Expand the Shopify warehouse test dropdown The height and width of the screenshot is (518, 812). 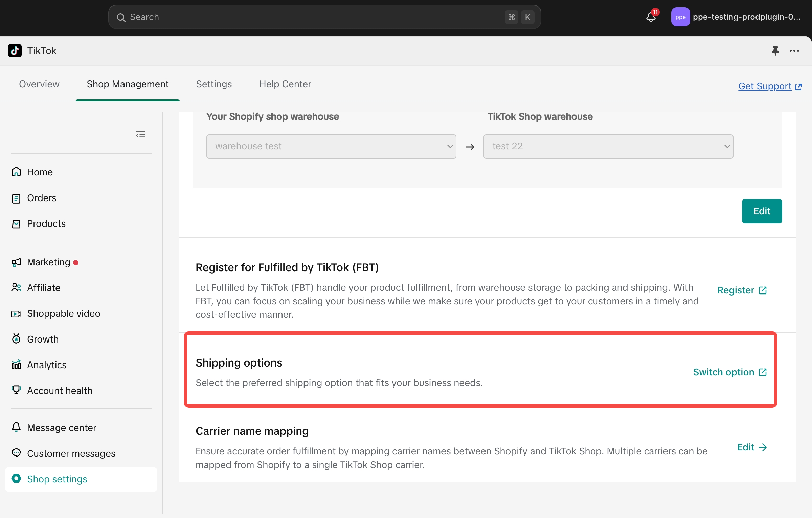(x=331, y=146)
